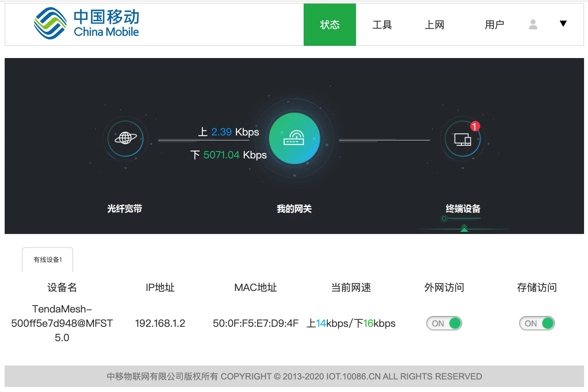The width and height of the screenshot is (588, 392).
Task: Toggle 存储访问 switch for TendaMesh device
Action: [x=537, y=323]
